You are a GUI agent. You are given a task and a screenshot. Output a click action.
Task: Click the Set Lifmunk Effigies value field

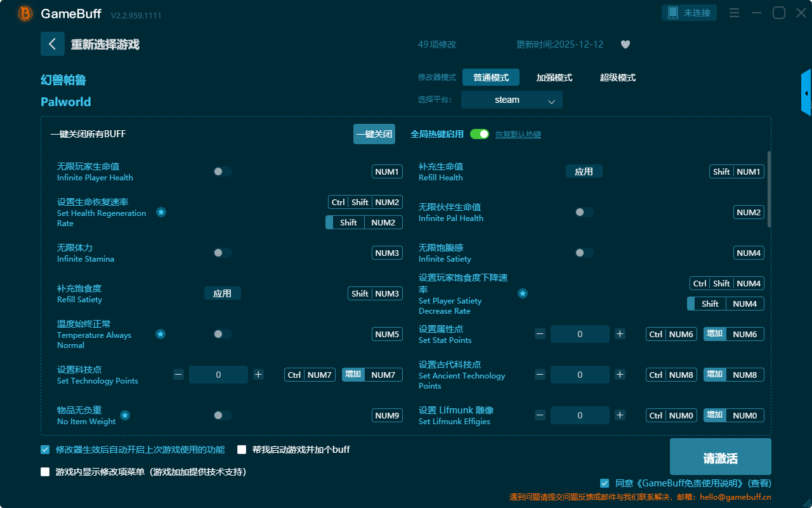click(x=579, y=415)
